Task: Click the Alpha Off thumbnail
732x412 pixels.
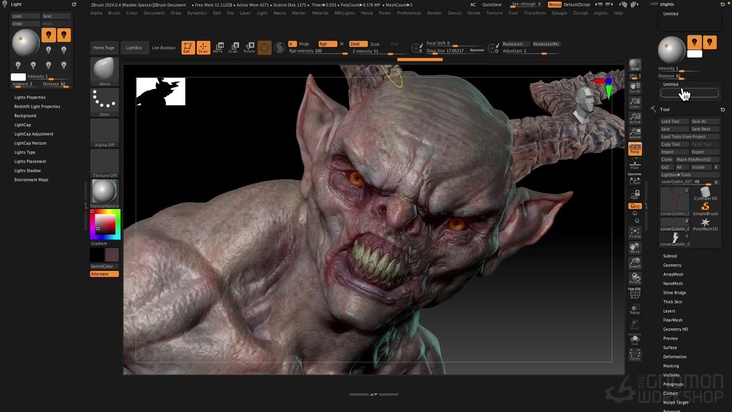Action: pyautogui.click(x=104, y=132)
